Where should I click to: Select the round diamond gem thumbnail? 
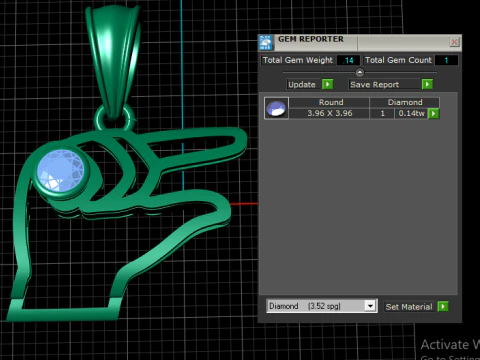(x=276, y=108)
